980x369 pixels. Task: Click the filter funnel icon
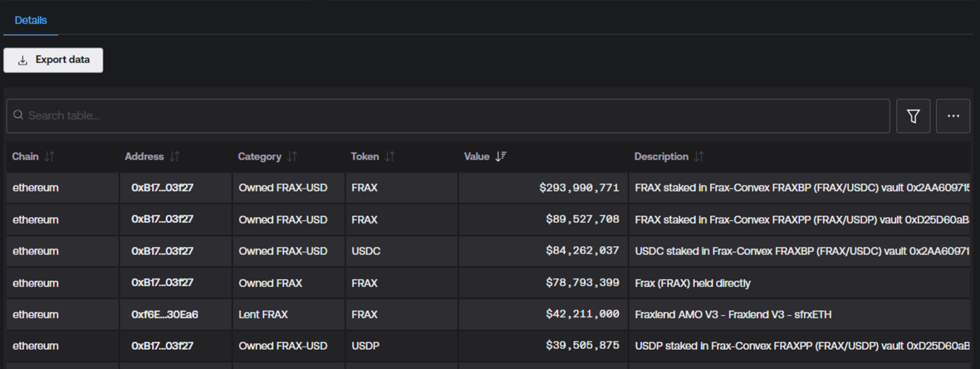[x=913, y=116]
